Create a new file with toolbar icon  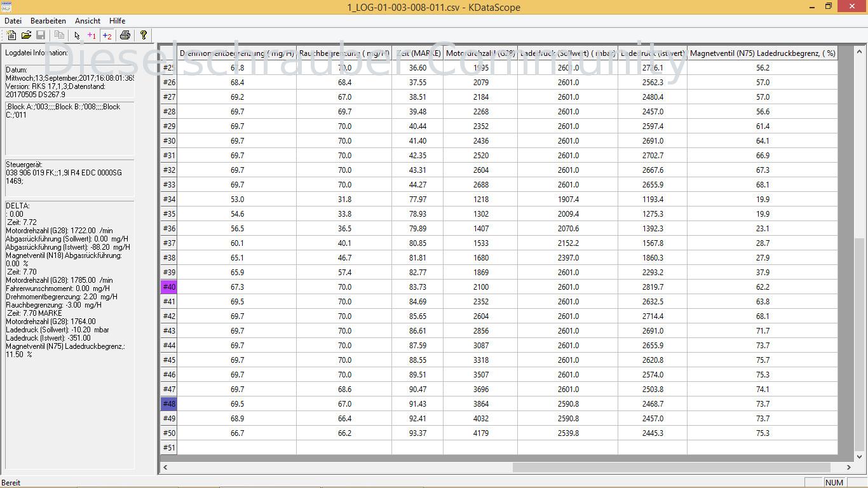coord(12,36)
